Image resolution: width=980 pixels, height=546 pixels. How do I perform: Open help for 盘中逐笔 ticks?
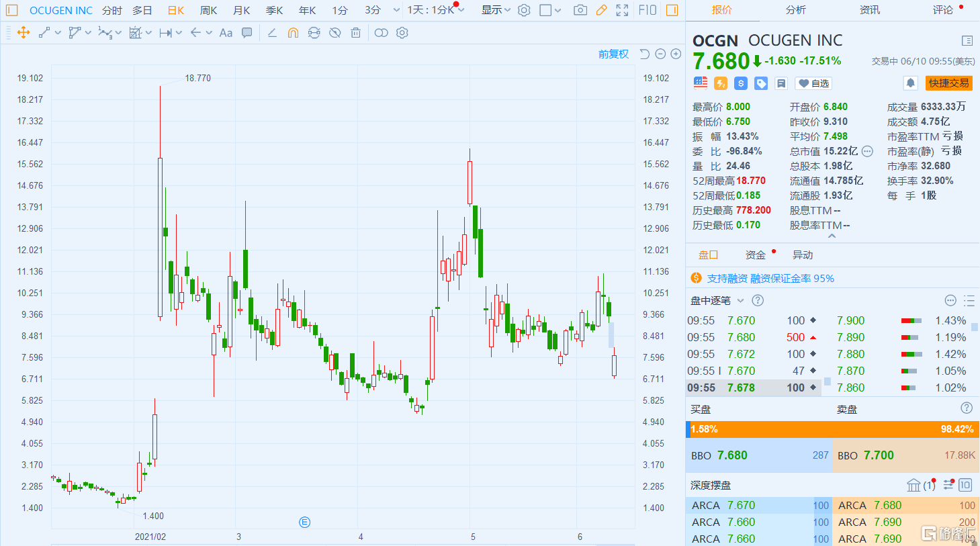[x=758, y=300]
